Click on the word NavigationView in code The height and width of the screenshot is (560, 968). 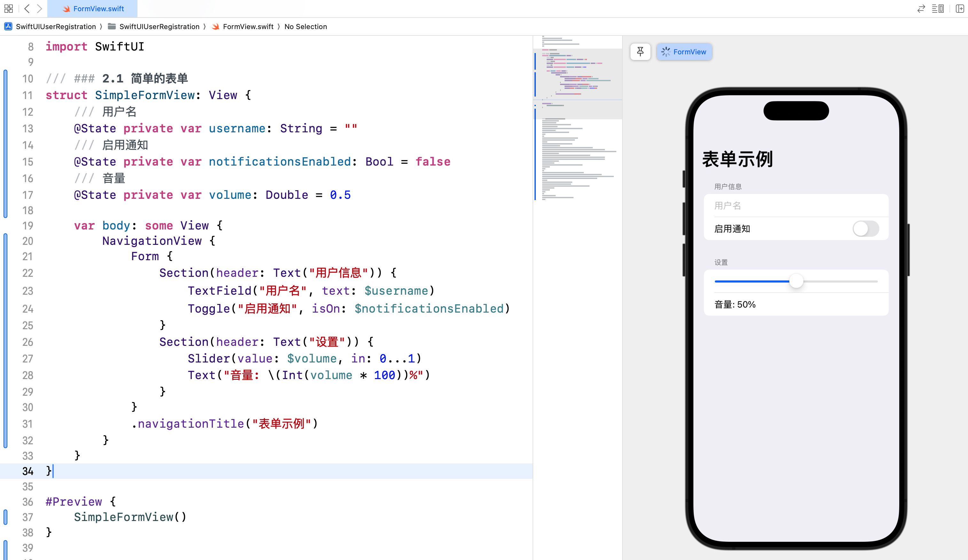(152, 241)
